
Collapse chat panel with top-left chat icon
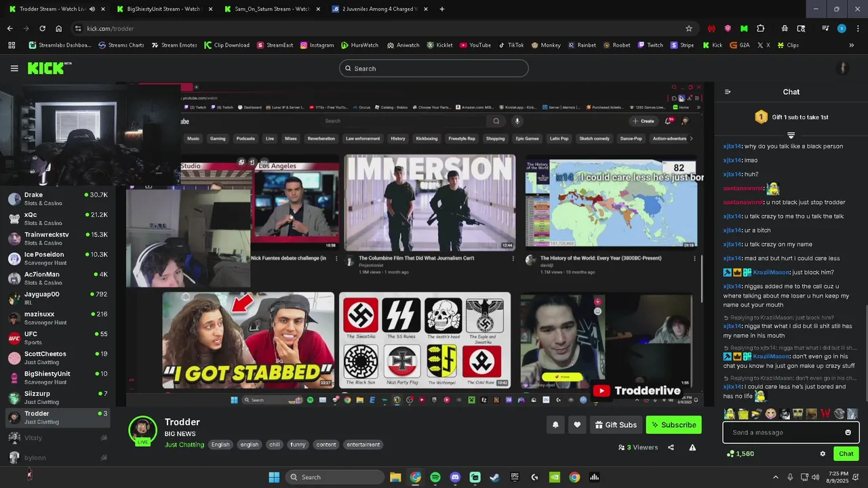pos(728,91)
